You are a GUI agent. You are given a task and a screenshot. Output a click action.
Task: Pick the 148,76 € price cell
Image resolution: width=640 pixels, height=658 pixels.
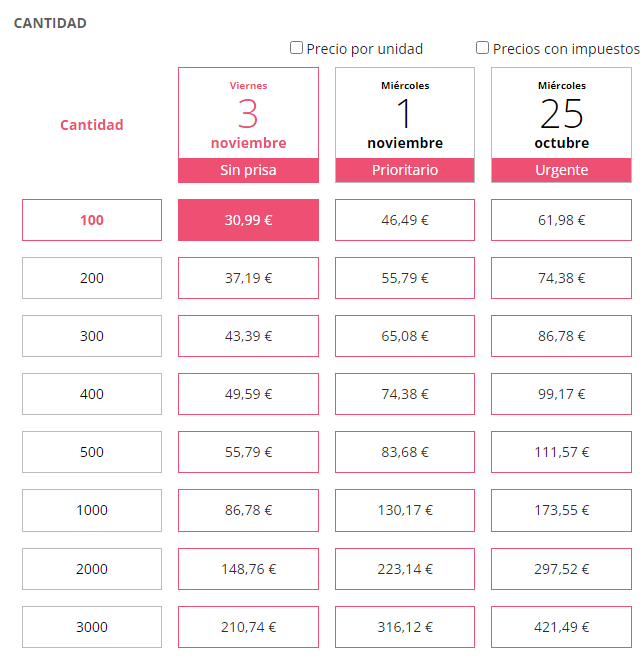click(248, 569)
